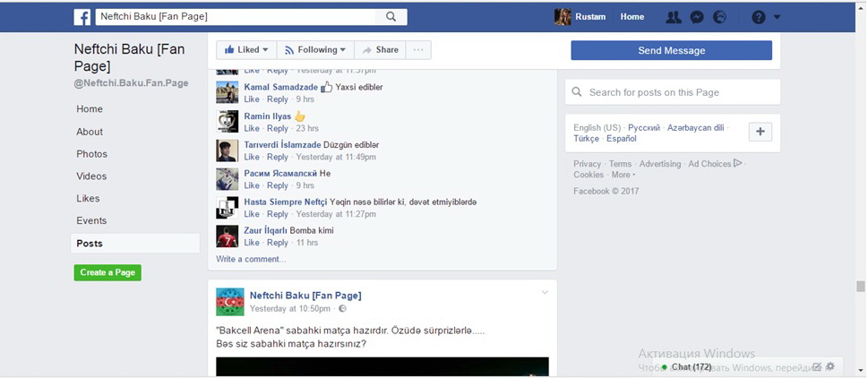868x378 pixels.
Task: Click the Ad Choices triangle icon
Action: (737, 163)
